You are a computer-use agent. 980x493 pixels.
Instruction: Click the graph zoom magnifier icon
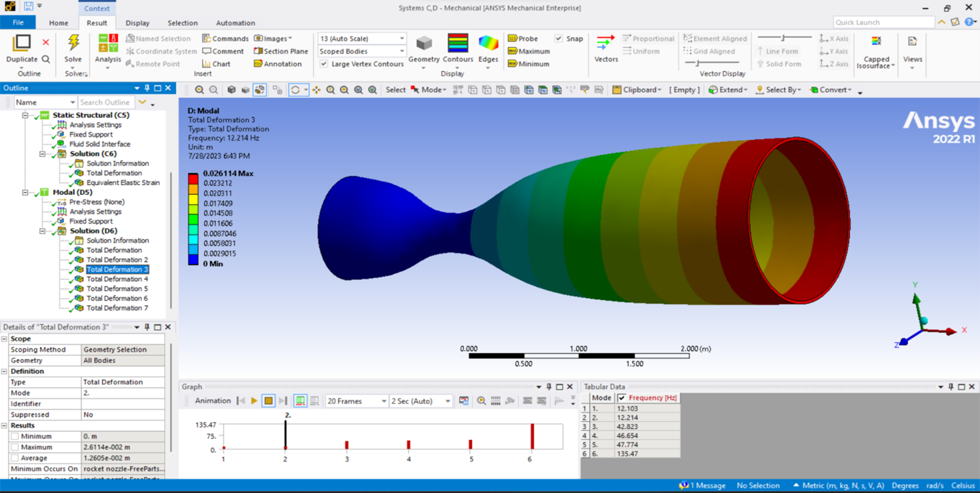click(x=481, y=401)
